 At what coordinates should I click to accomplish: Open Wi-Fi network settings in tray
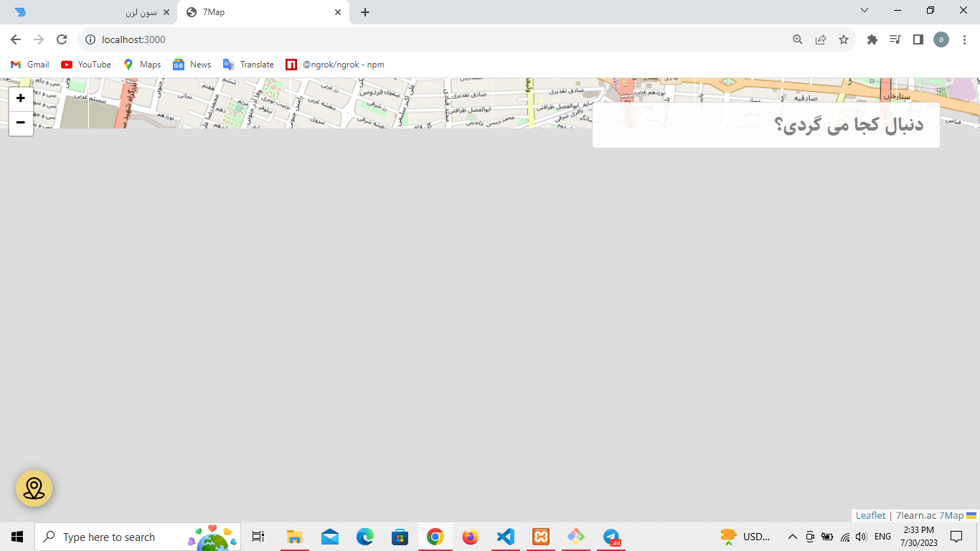[x=844, y=537]
